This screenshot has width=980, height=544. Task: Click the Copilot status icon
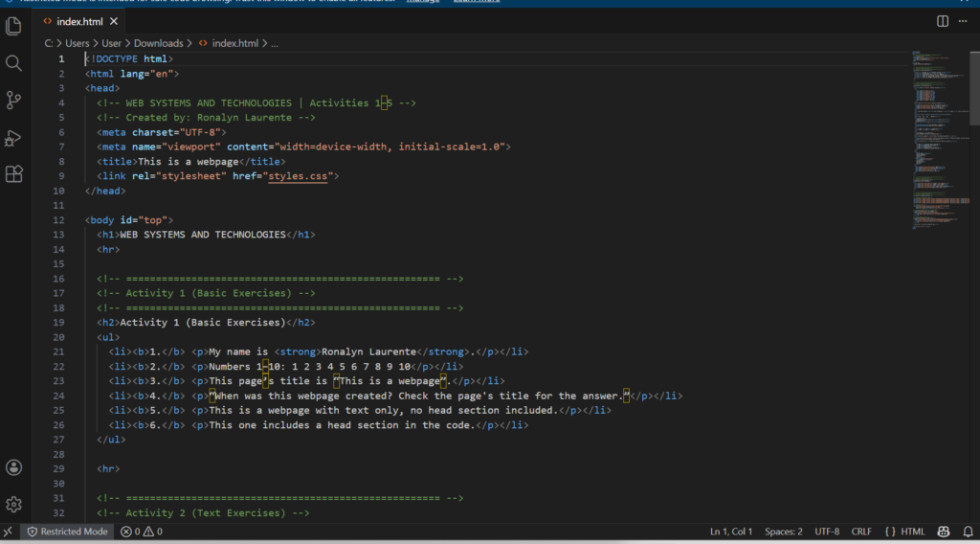coord(944,532)
